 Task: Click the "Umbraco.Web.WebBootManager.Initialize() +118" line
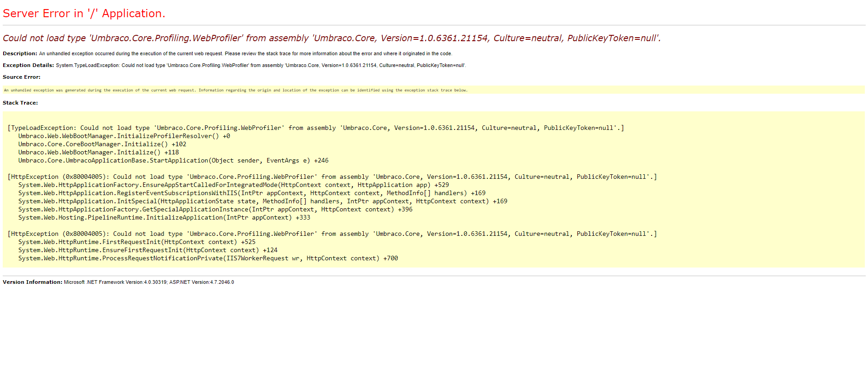pyautogui.click(x=99, y=153)
